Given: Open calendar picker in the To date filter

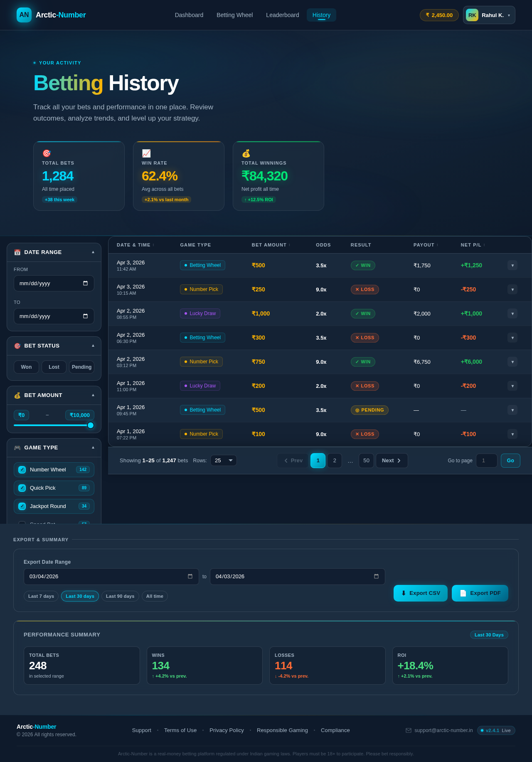Looking at the screenshot, I should [x=85, y=316].
